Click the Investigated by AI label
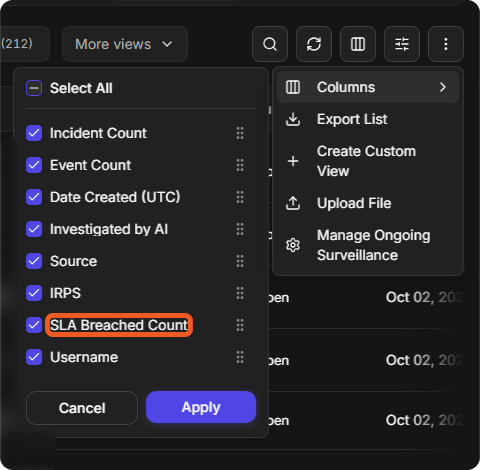 click(109, 229)
